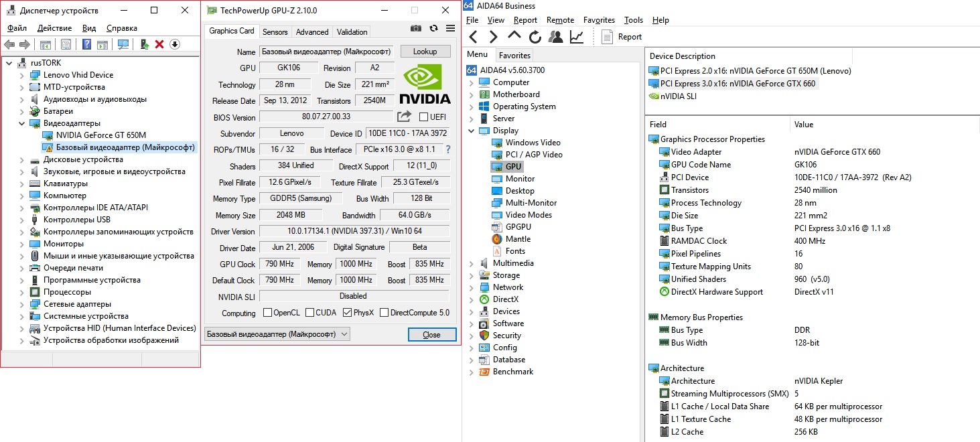Open Tools menu in AIDA64

[634, 20]
